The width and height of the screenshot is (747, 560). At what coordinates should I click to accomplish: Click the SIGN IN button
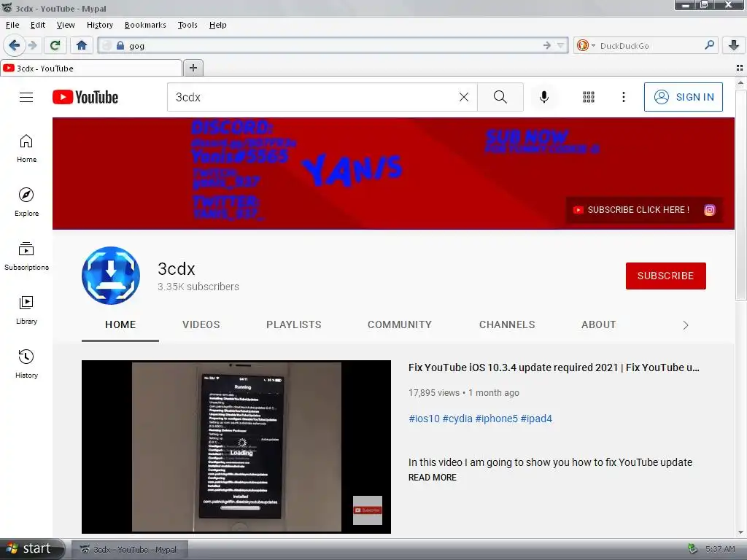point(683,97)
